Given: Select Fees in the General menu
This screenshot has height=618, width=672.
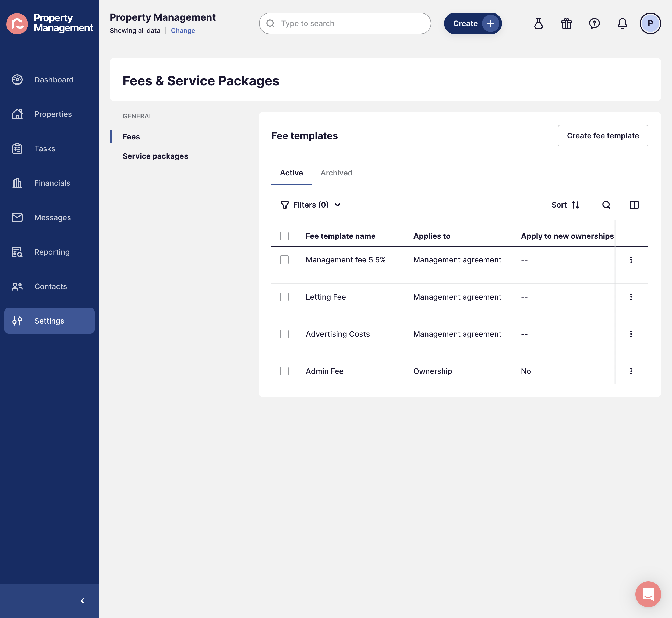Looking at the screenshot, I should coord(131,137).
